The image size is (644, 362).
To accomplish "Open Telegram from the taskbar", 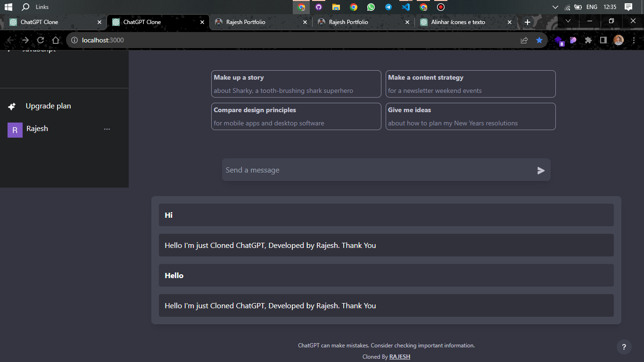I will coord(388,7).
